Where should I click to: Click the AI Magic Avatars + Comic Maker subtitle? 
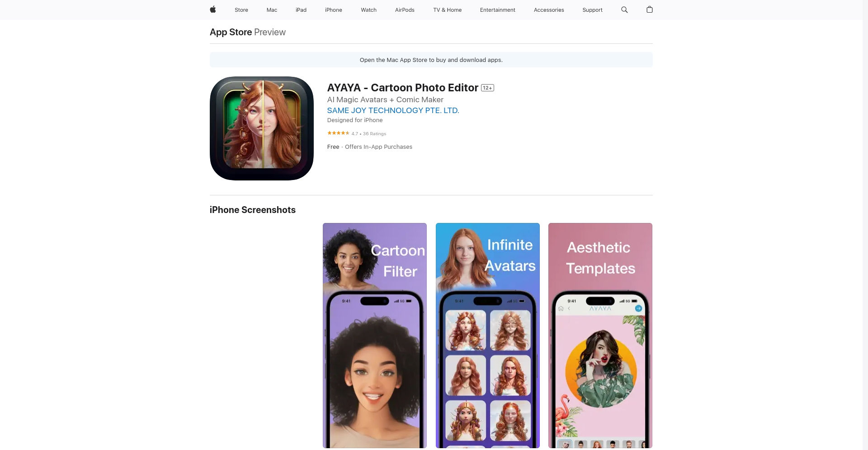coord(385,99)
